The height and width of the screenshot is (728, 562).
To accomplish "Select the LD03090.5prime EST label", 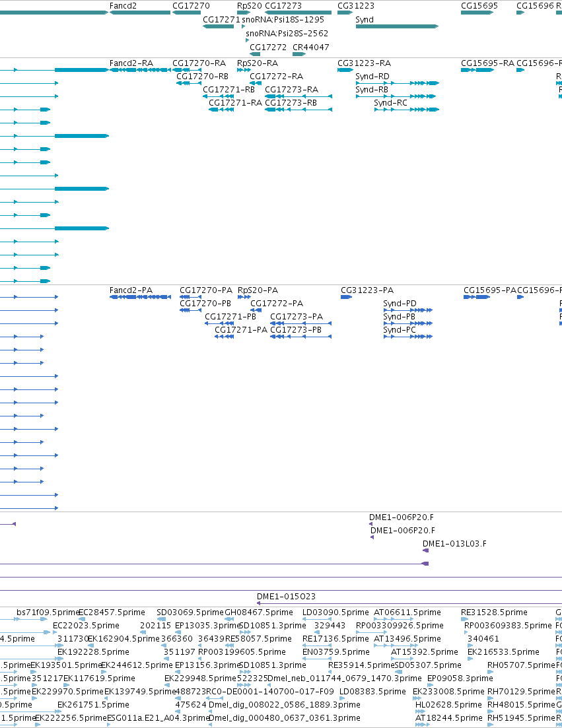I will click(x=335, y=612).
